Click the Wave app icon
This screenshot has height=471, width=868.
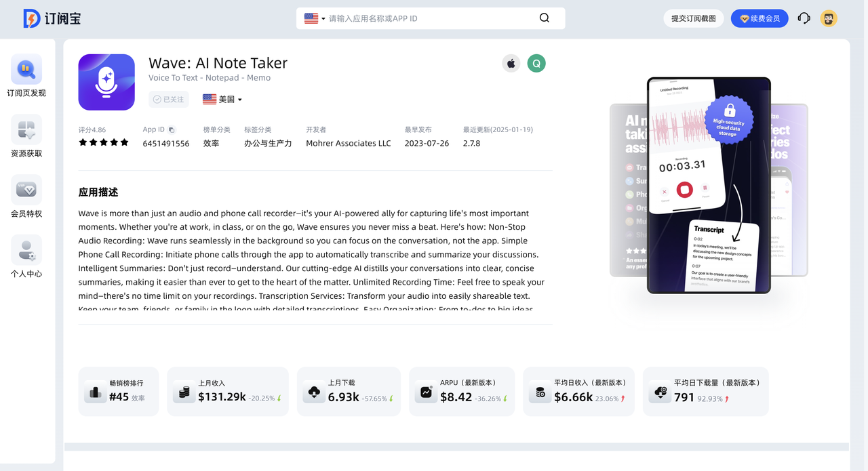click(106, 82)
